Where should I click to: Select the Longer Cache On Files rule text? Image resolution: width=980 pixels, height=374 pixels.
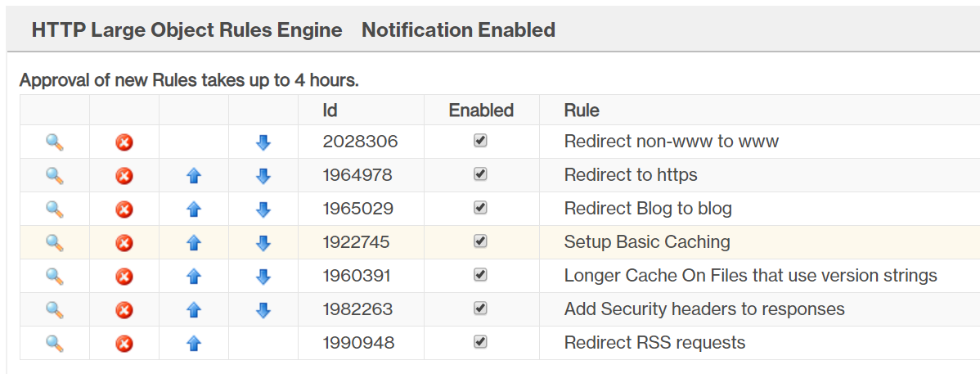[x=750, y=276]
